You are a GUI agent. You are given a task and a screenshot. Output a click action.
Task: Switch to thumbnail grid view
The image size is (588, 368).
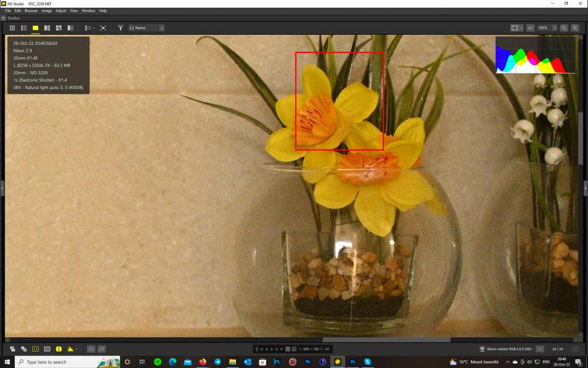[x=12, y=28]
